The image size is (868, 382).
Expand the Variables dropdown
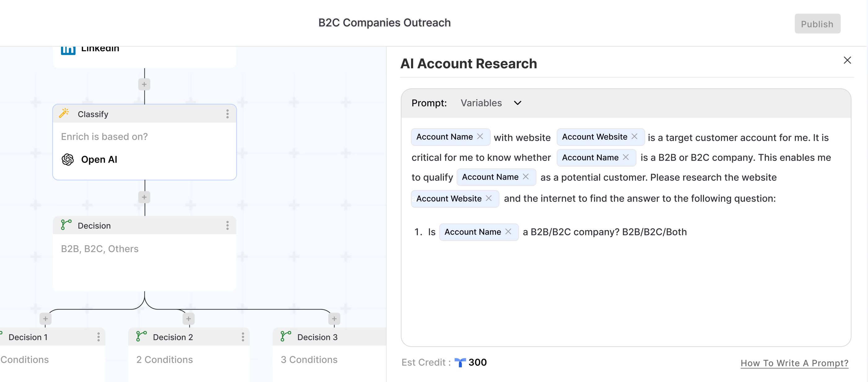click(x=481, y=103)
